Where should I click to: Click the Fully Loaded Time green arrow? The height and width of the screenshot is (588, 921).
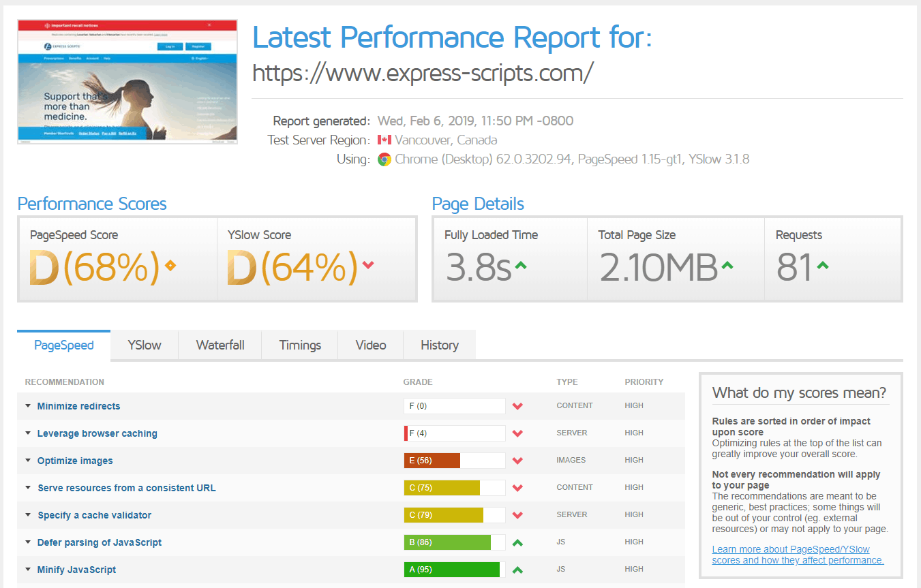[521, 265]
